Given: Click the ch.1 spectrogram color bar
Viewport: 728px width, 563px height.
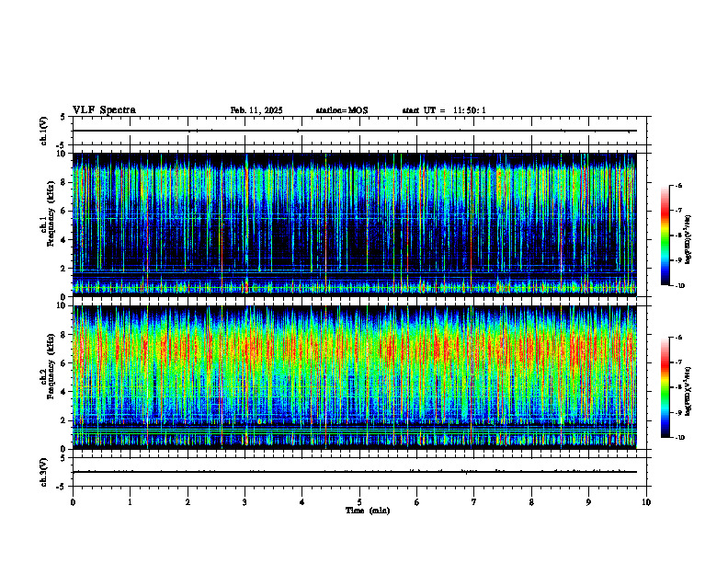Looking at the screenshot, I should (x=665, y=236).
